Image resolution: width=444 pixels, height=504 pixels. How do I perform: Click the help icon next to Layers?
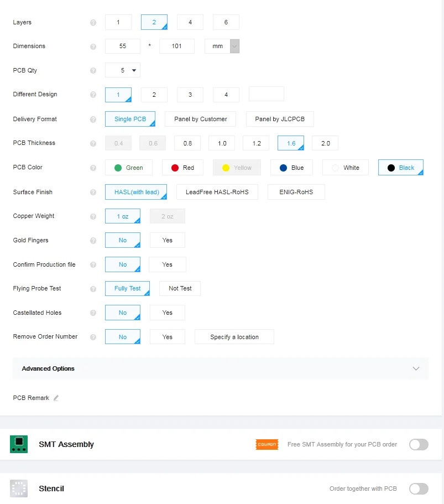93,23
